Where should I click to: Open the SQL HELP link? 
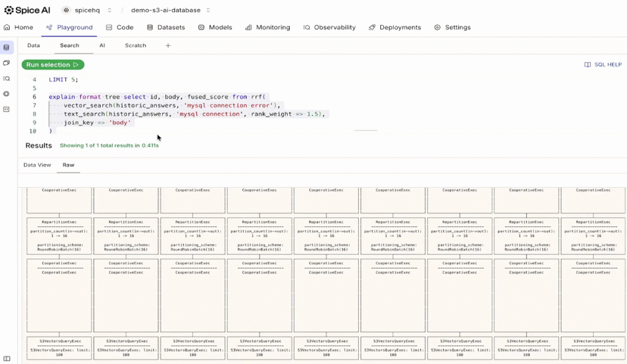603,65
